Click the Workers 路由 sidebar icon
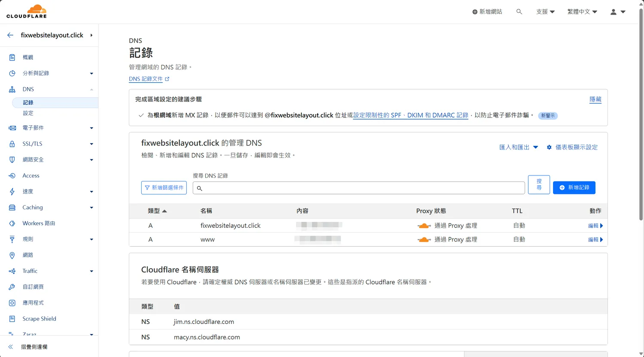644x357 pixels. tap(12, 223)
